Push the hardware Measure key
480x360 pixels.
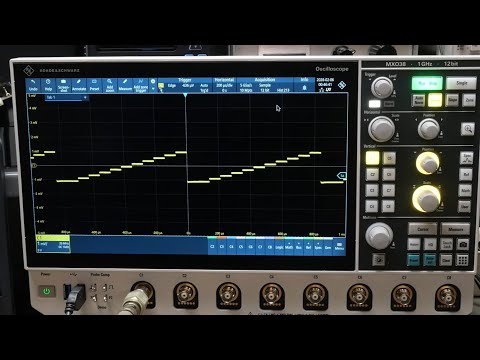[x=455, y=229]
